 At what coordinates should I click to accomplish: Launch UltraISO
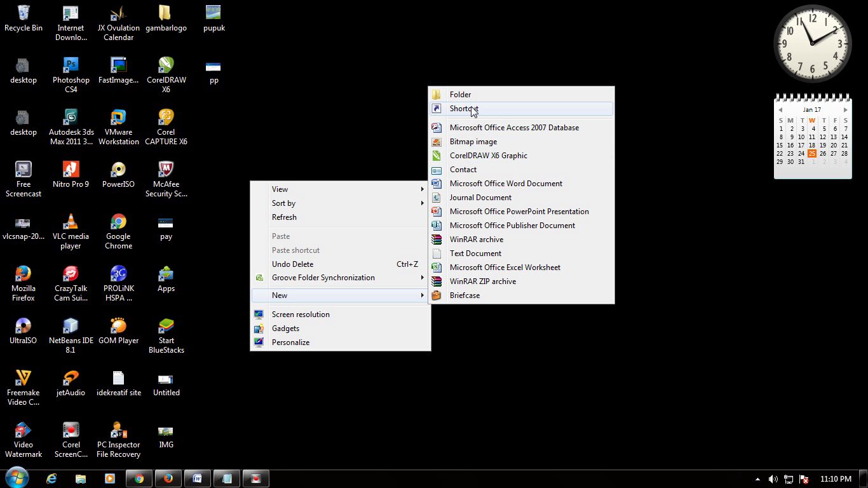(x=23, y=326)
